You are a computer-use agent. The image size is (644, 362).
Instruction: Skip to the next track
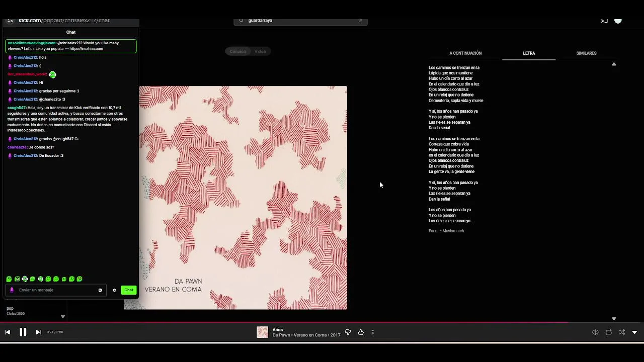click(x=38, y=332)
